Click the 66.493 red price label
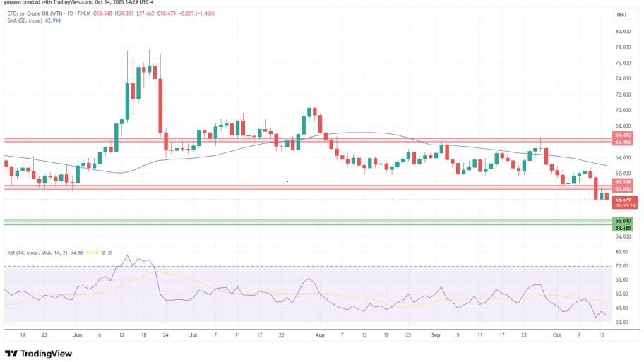This screenshot has height=362, width=644. tap(623, 135)
